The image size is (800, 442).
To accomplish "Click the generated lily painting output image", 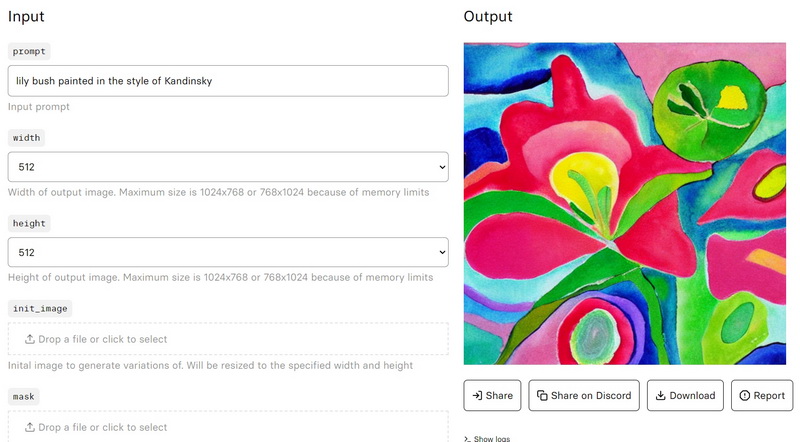I will pyautogui.click(x=625, y=204).
